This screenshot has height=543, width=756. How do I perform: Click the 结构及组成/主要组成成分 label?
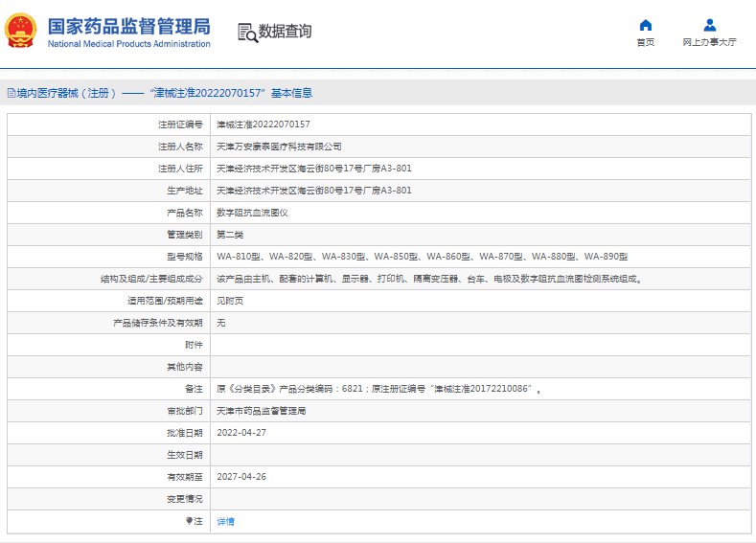(151, 279)
